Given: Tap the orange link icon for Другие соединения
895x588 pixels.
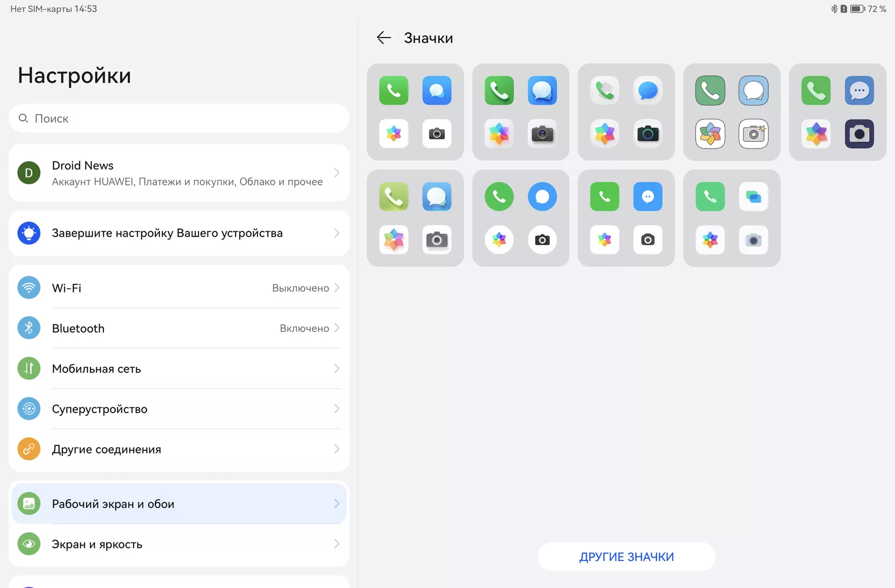Looking at the screenshot, I should [x=29, y=449].
